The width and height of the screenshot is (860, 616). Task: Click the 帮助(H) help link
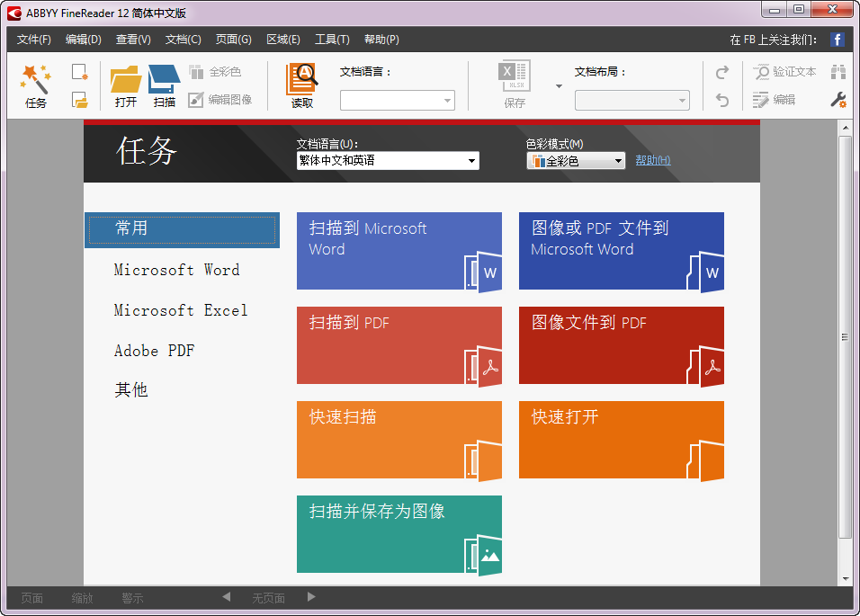point(651,160)
